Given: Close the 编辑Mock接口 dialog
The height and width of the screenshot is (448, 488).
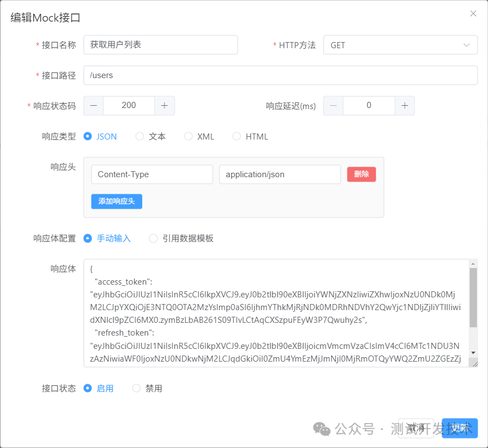Looking at the screenshot, I should [x=473, y=13].
